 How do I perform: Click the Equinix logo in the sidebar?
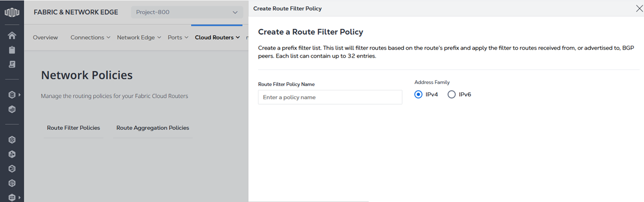pos(12,12)
